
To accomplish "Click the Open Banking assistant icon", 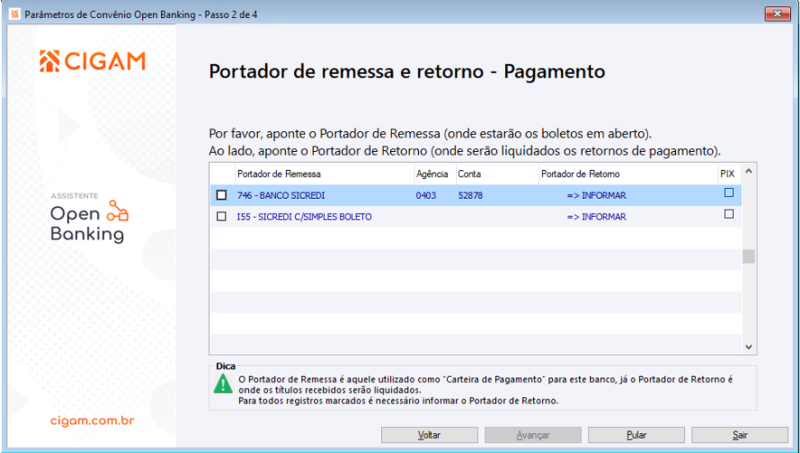I will pyautogui.click(x=117, y=211).
